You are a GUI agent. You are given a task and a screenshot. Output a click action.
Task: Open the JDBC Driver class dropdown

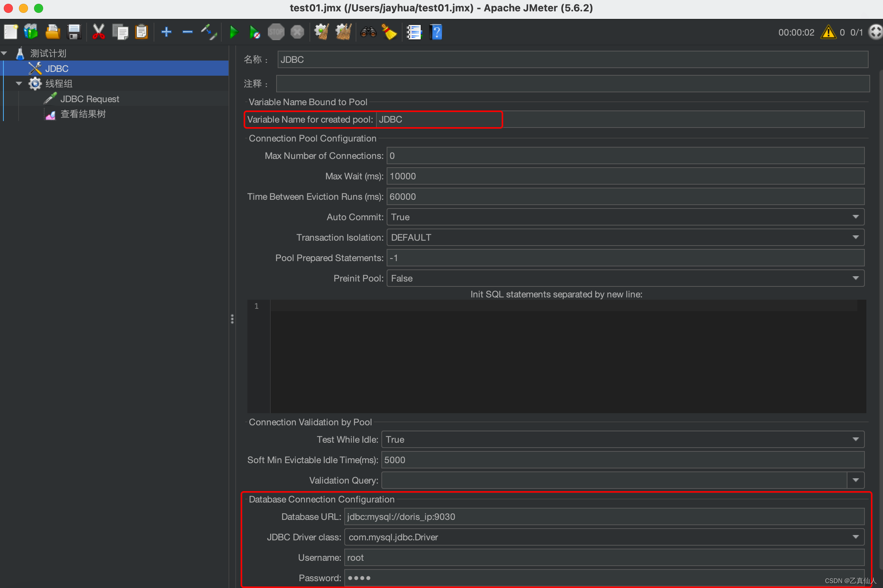coord(604,537)
